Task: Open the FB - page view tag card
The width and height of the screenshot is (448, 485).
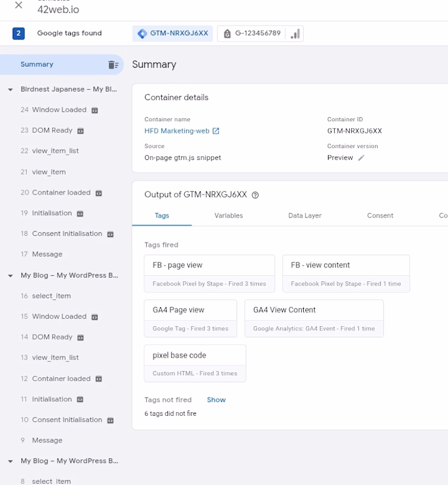Action: point(210,274)
